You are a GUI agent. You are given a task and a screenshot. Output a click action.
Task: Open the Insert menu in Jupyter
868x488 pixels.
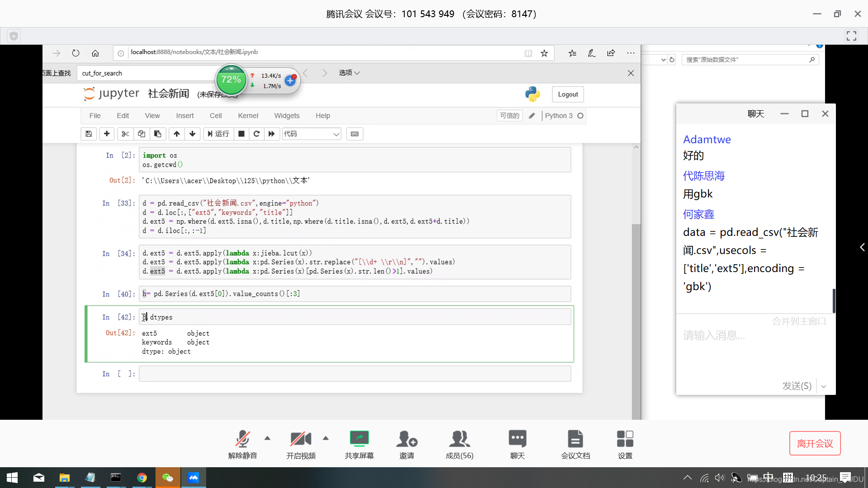point(185,116)
